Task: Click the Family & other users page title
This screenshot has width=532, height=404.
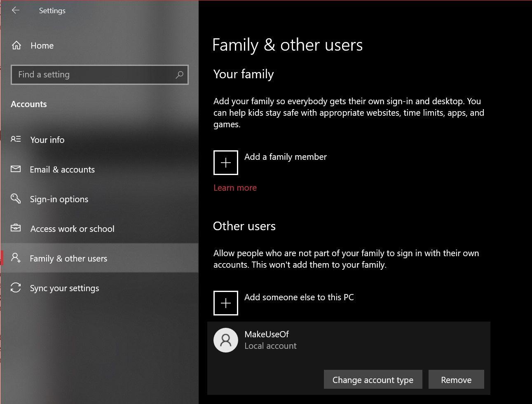Action: pos(288,45)
